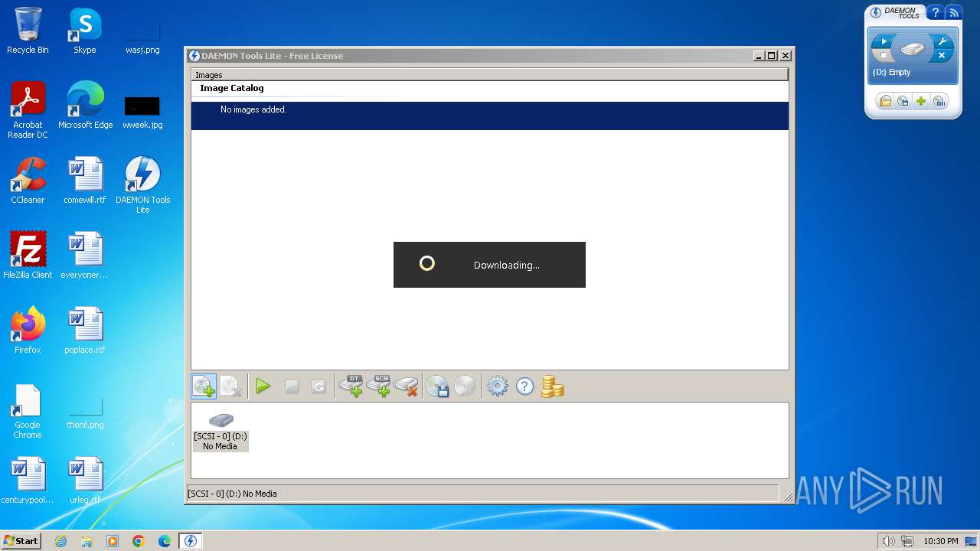Click the gadget disc burn icon
This screenshot has height=551, width=980.
[940, 101]
